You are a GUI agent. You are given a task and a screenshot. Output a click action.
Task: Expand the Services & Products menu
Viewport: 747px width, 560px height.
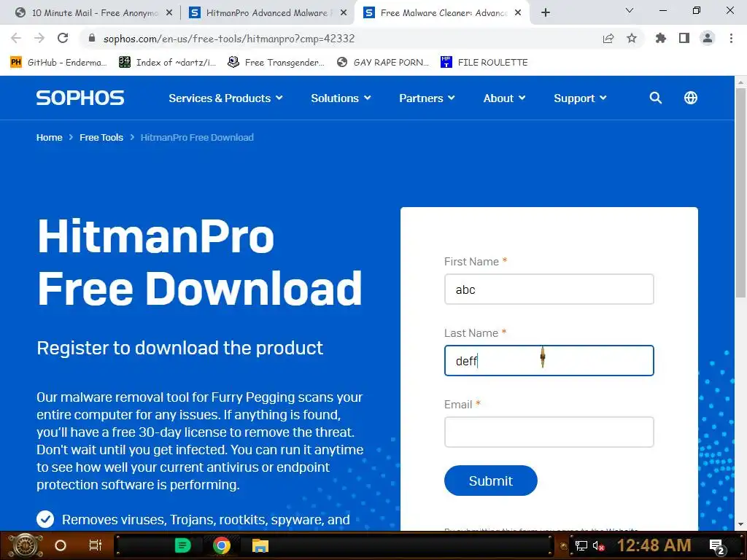pyautogui.click(x=226, y=98)
